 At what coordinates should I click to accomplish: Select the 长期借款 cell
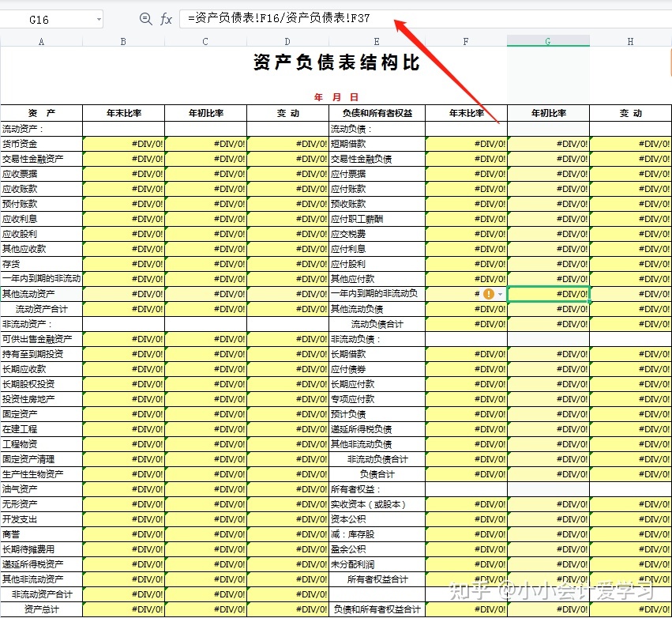[377, 354]
